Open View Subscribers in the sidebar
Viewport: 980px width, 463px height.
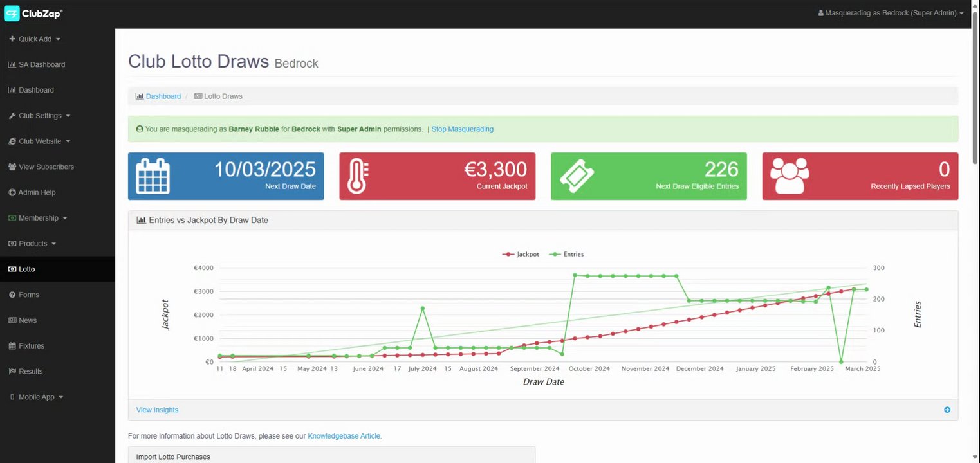click(46, 167)
